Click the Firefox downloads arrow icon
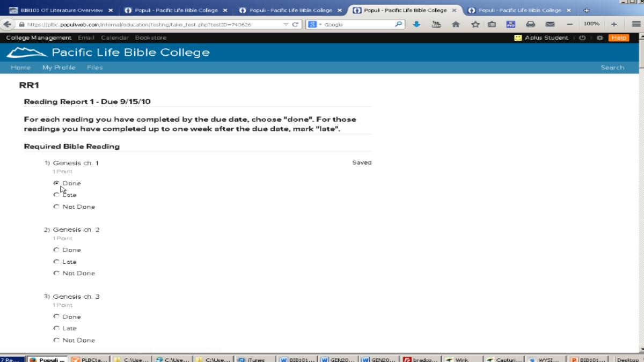This screenshot has height=362, width=644. click(417, 24)
